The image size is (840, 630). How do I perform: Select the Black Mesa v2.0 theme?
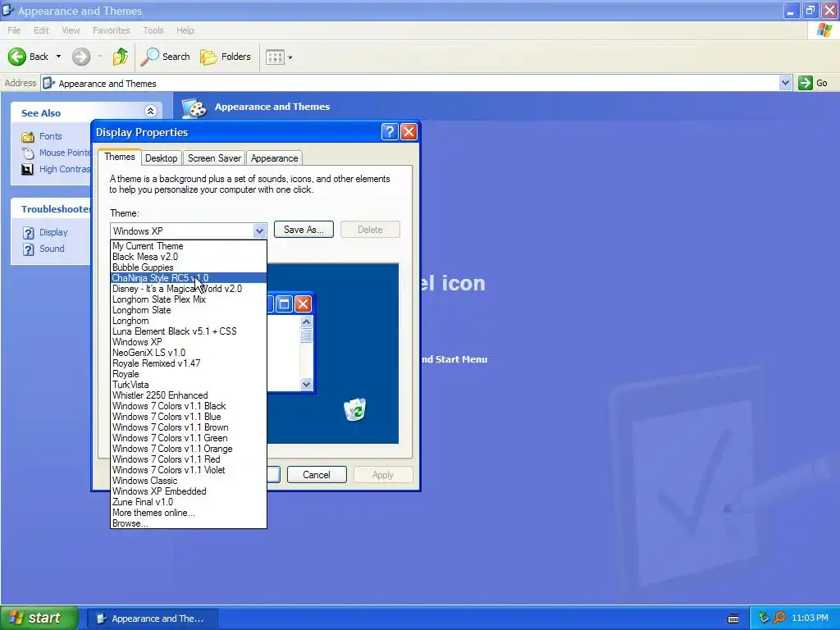point(188,257)
